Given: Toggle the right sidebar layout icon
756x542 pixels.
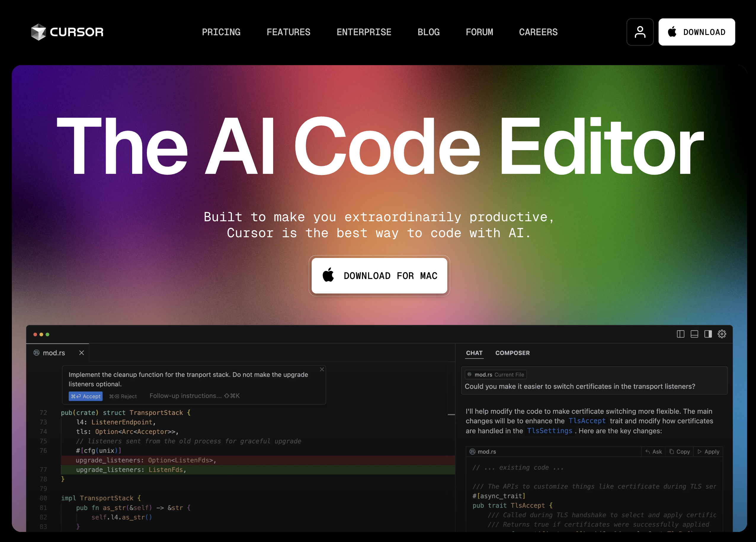Looking at the screenshot, I should (x=708, y=334).
